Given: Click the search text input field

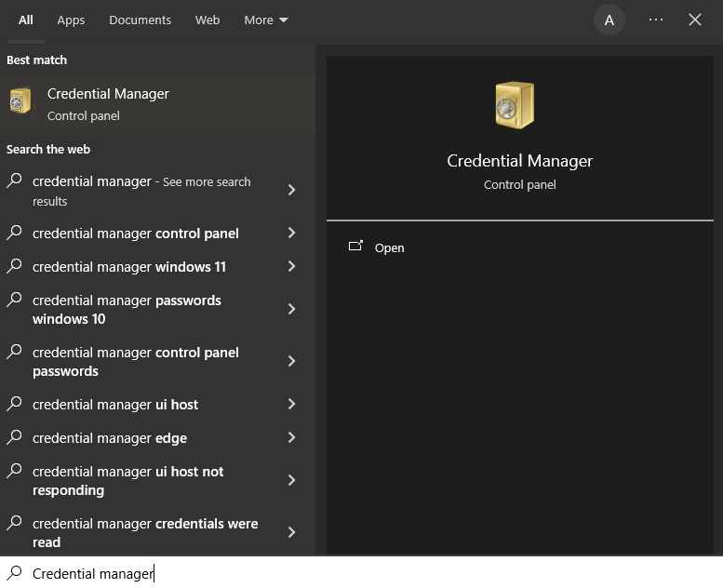Looking at the screenshot, I should 372,573.
